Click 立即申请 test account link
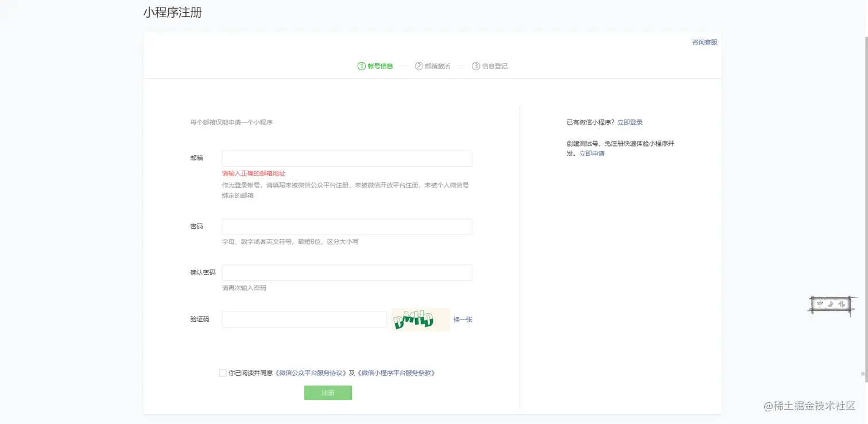The width and height of the screenshot is (868, 424). 592,153
